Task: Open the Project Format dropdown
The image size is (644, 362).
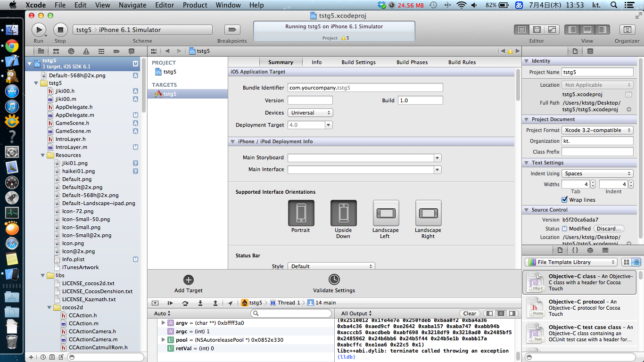Action: tap(597, 130)
